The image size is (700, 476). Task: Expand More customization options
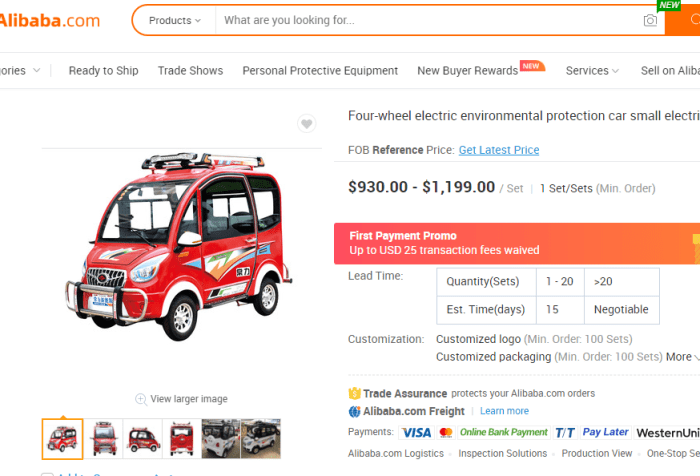pos(683,357)
